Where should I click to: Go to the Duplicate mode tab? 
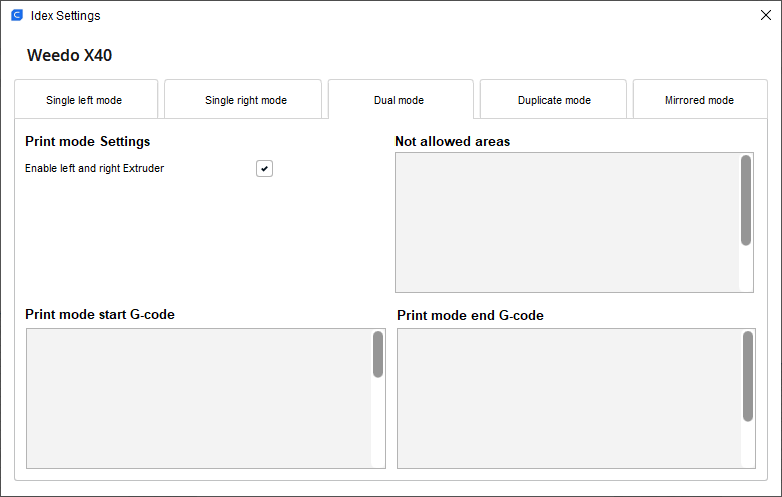(553, 99)
